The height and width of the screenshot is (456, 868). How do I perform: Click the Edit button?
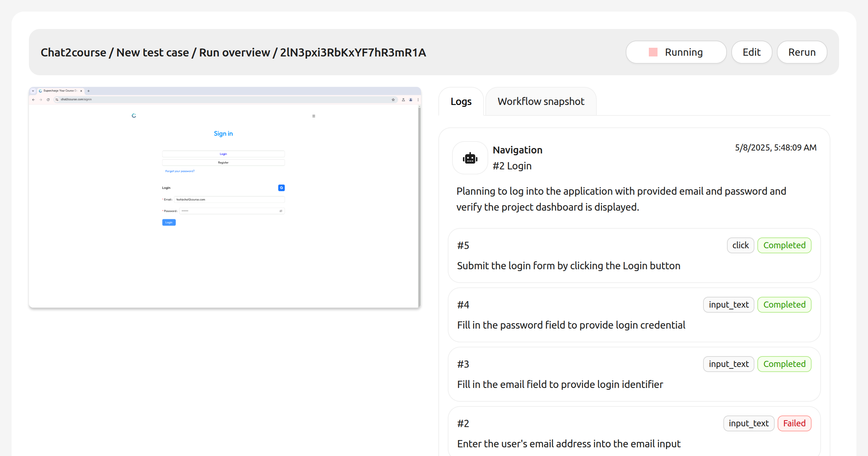pyautogui.click(x=752, y=52)
